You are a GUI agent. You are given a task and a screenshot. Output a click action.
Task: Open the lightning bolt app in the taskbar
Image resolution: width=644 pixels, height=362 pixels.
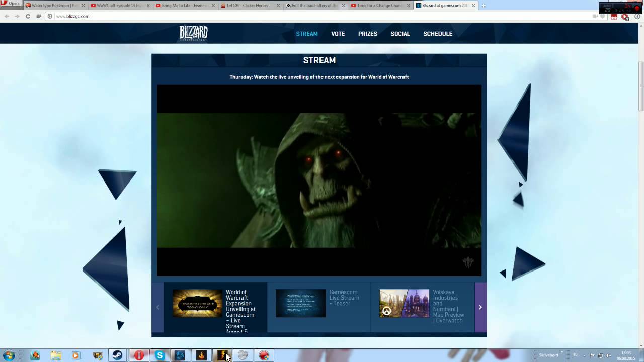[222, 355]
